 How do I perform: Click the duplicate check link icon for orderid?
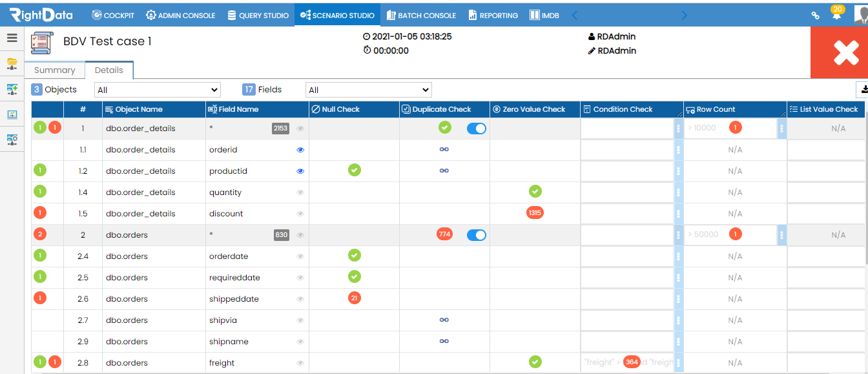pos(444,149)
